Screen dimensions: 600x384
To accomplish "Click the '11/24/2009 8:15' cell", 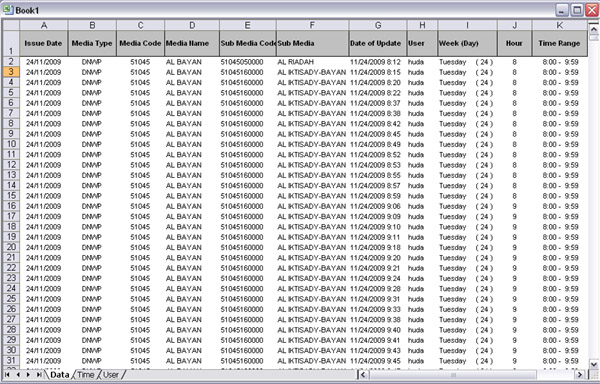I will click(x=378, y=72).
